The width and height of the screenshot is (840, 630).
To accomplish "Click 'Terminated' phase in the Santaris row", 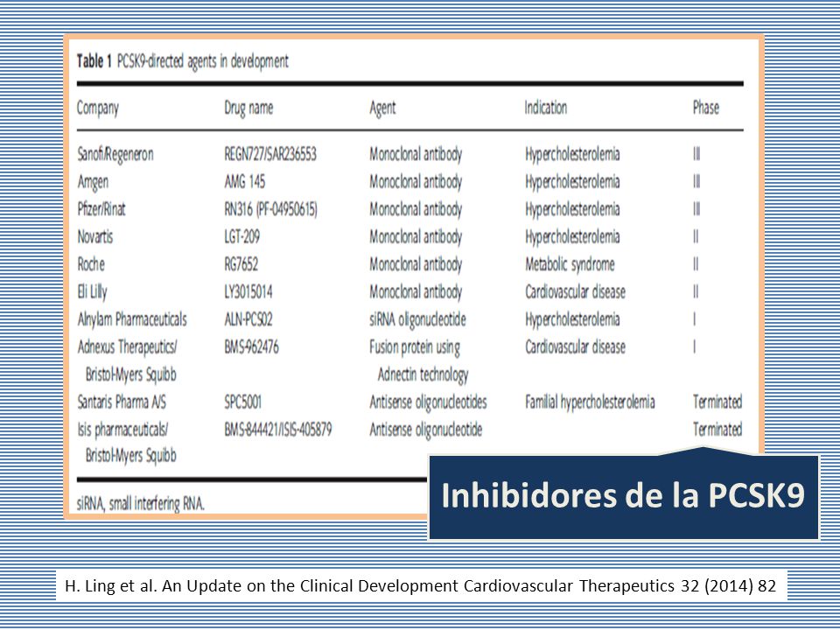I will tap(717, 402).
